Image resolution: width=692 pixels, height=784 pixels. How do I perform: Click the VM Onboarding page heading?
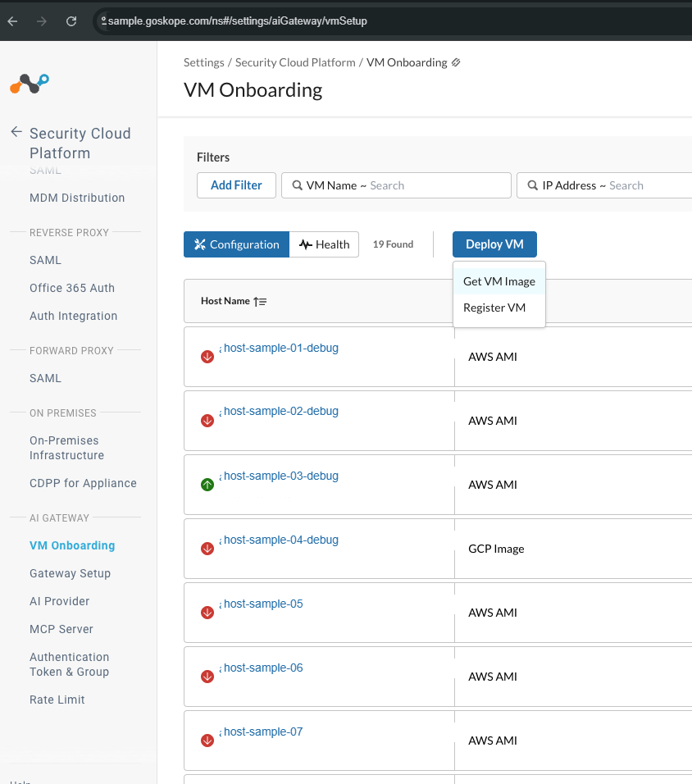[x=253, y=90]
